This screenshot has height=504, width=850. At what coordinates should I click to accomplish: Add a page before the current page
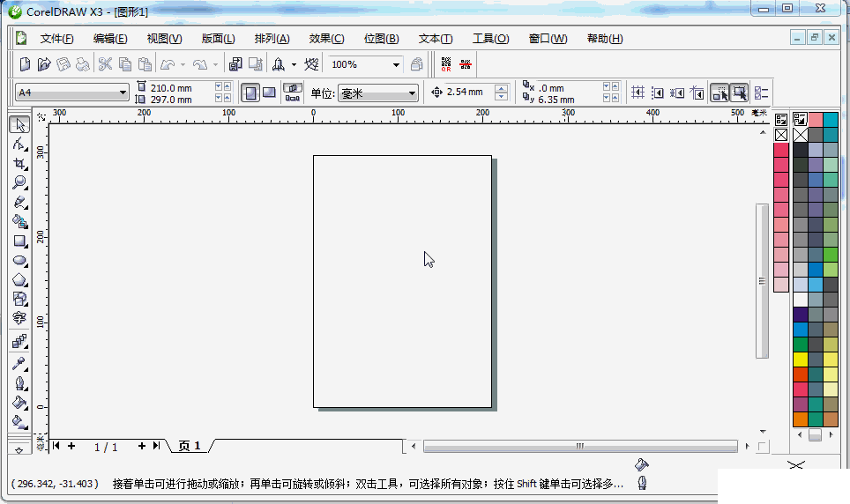click(71, 446)
